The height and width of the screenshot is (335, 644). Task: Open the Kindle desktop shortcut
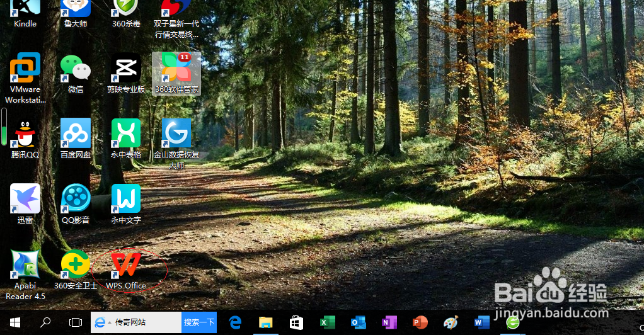25,14
